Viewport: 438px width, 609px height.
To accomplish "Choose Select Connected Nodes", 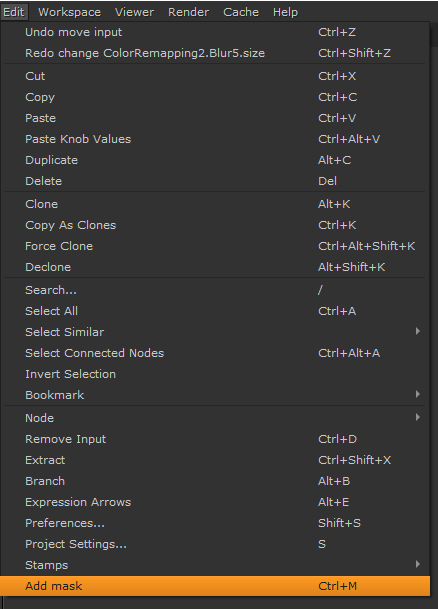I will [x=215, y=353].
